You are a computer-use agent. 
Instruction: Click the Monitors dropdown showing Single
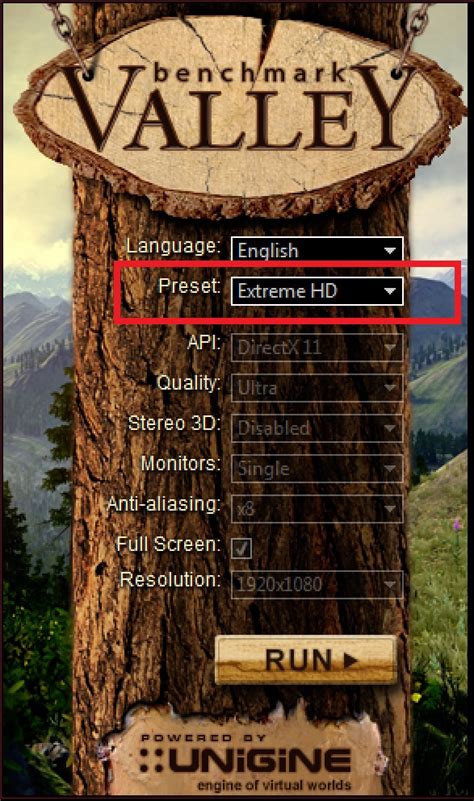click(317, 468)
